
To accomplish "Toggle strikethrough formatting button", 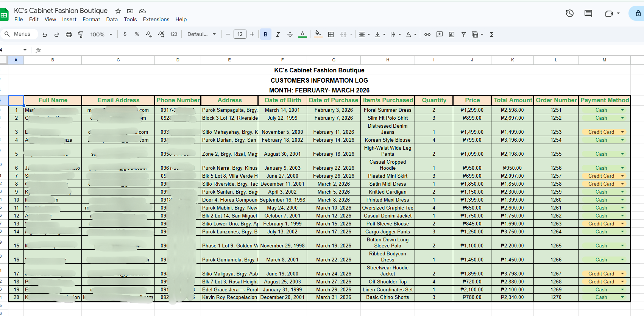I will (290, 34).
